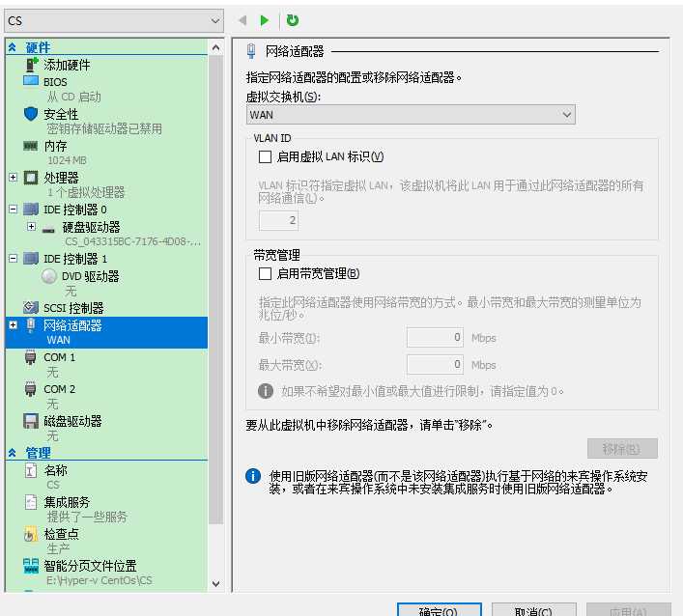683x616 pixels.
Task: Click the grey bandwidth info icon
Action: pyautogui.click(x=266, y=390)
